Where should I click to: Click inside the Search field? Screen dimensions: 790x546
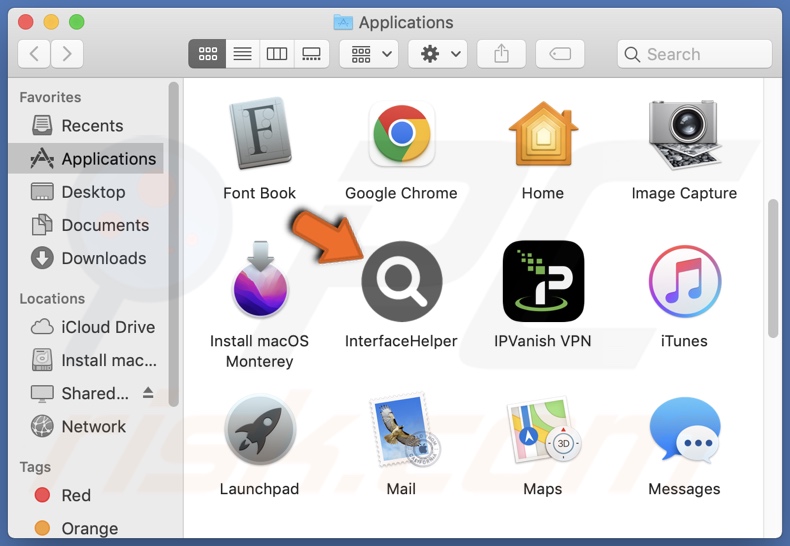(x=695, y=54)
